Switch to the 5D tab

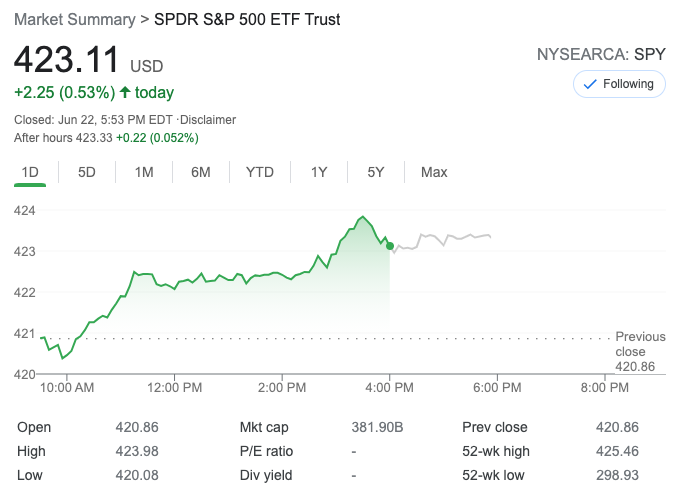coord(87,172)
